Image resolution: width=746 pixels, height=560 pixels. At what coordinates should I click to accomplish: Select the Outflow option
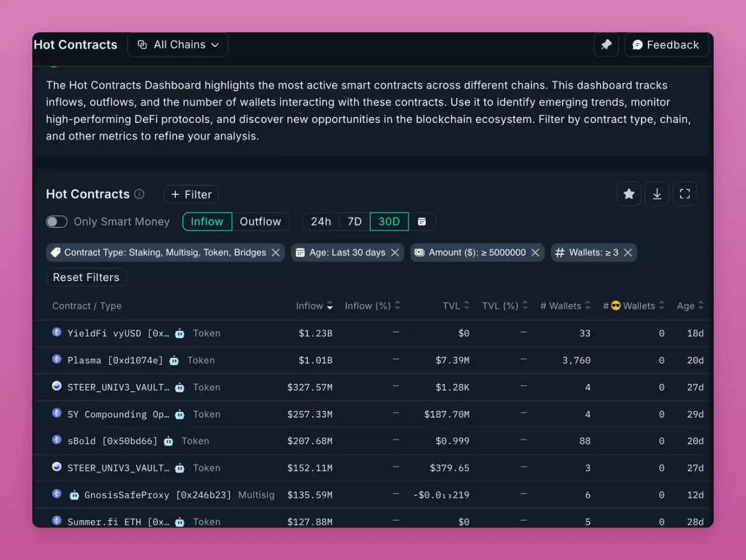(260, 222)
